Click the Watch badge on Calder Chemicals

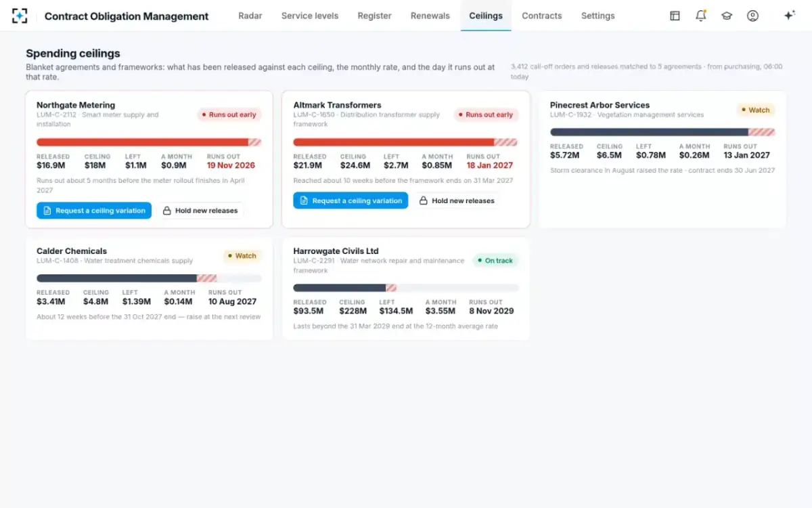pyautogui.click(x=242, y=256)
